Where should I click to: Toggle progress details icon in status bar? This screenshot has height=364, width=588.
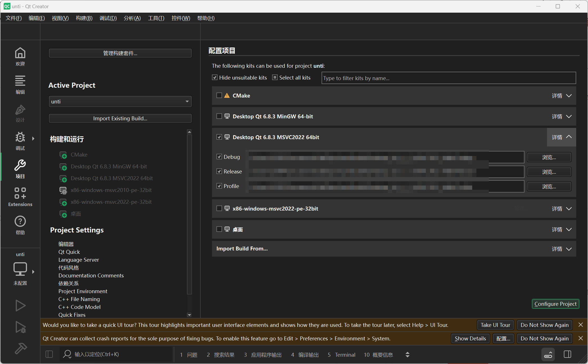click(x=548, y=354)
